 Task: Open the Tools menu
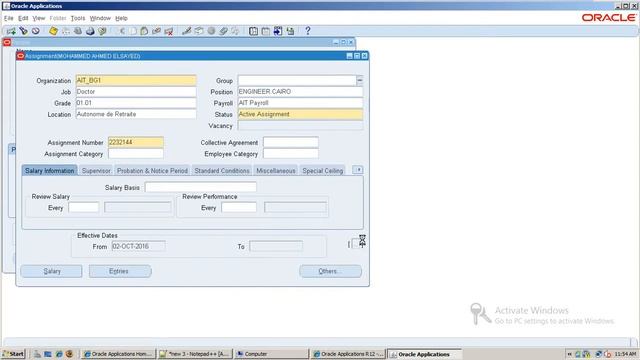tap(78, 18)
